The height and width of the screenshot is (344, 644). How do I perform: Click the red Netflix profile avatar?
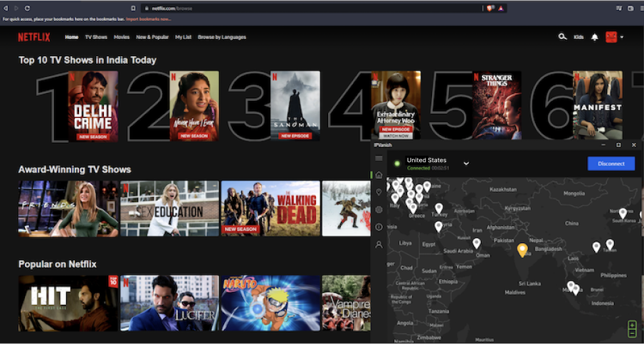(611, 37)
